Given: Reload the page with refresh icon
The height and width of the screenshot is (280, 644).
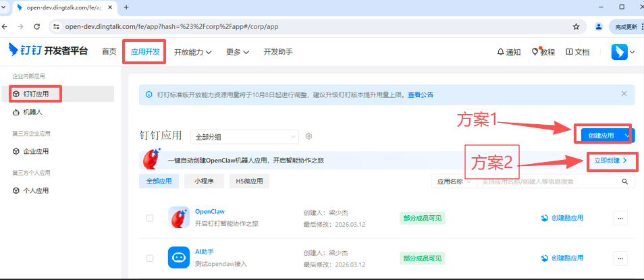Looking at the screenshot, I should click(36, 27).
